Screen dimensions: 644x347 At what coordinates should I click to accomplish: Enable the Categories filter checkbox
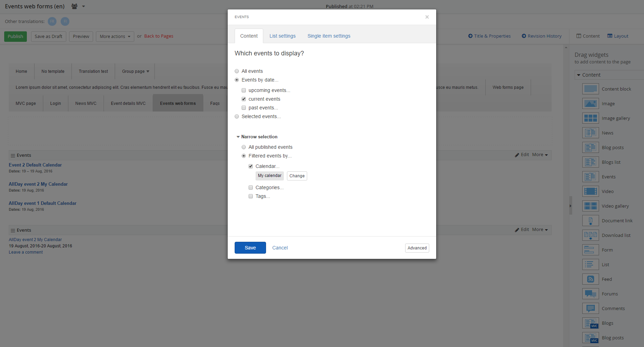(x=251, y=187)
